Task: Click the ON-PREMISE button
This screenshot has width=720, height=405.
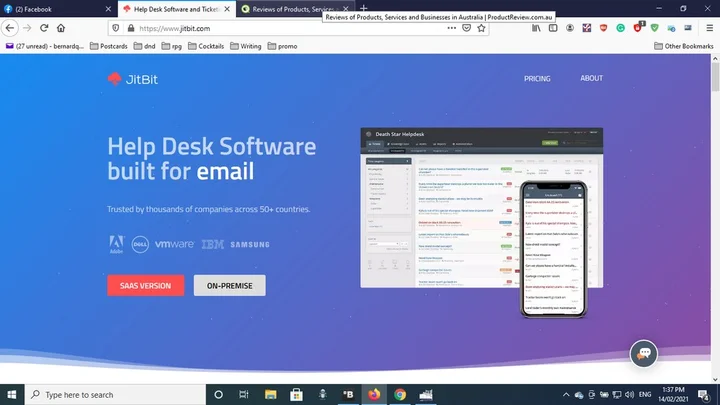Action: click(229, 286)
